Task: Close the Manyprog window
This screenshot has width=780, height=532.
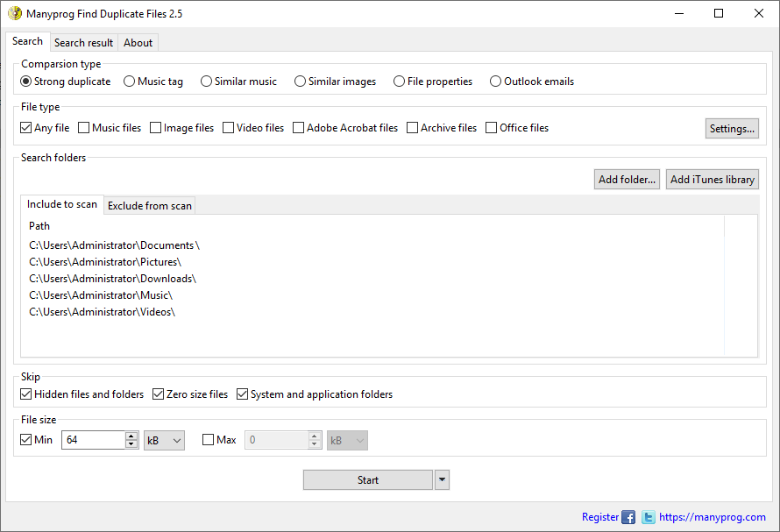Action: pos(759,13)
